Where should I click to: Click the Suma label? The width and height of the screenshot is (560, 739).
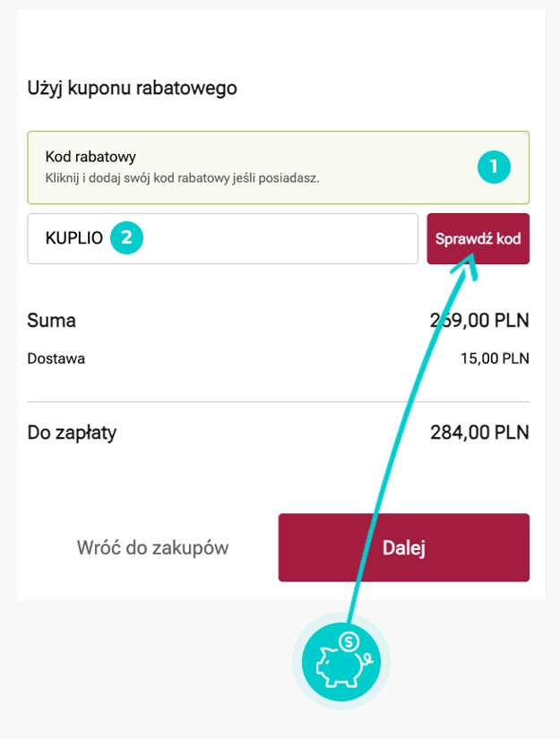point(52,321)
